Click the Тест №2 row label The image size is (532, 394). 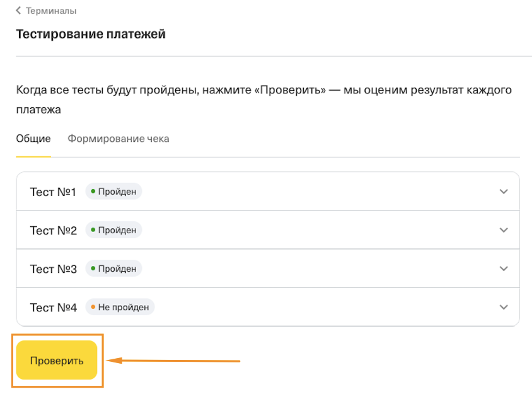click(53, 229)
